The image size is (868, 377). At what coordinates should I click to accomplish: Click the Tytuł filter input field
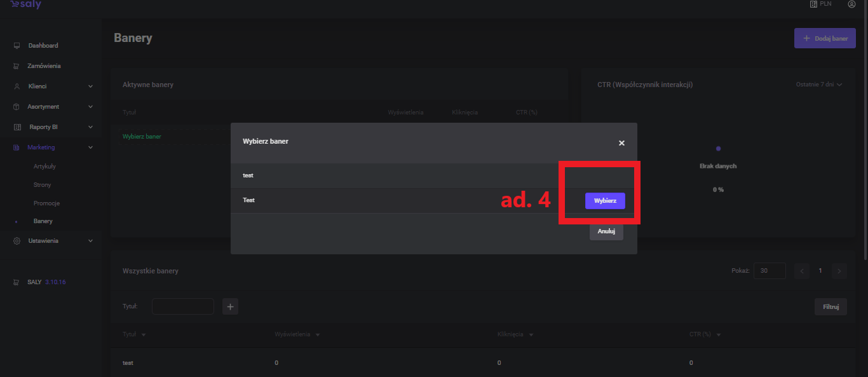(183, 306)
